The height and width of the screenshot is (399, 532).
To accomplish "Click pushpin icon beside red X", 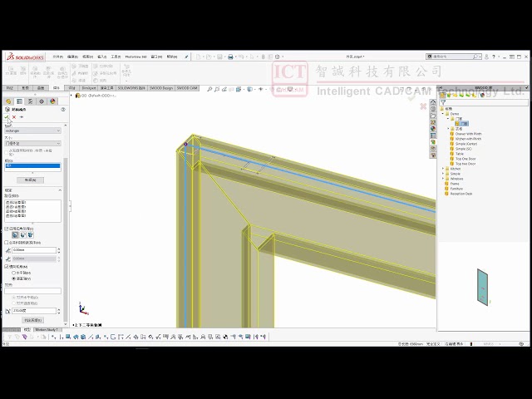I will coord(22,117).
